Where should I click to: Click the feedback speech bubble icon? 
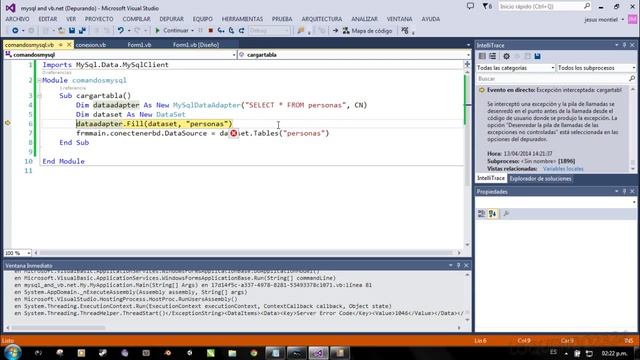point(470,6)
